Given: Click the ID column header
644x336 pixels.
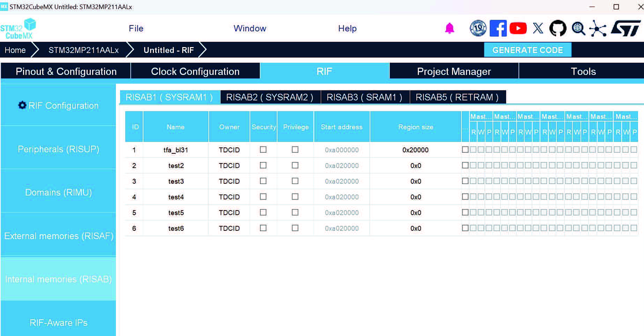Looking at the screenshot, I should (134, 127).
